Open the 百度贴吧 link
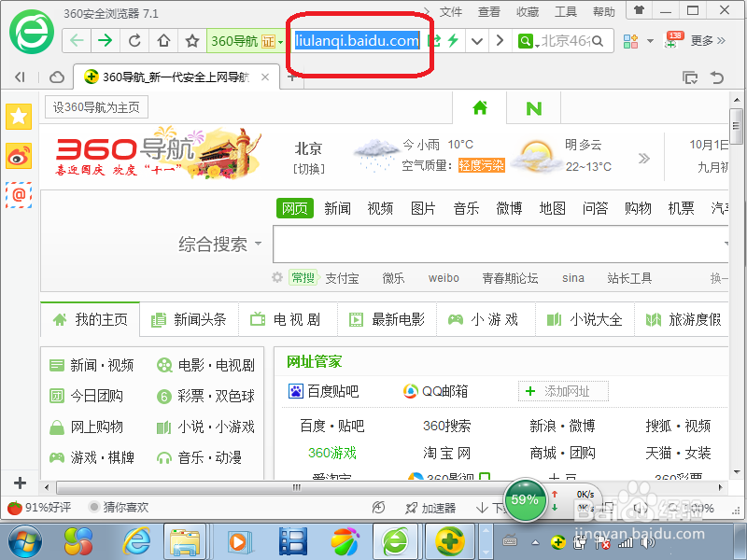This screenshot has width=747, height=560. click(x=323, y=391)
